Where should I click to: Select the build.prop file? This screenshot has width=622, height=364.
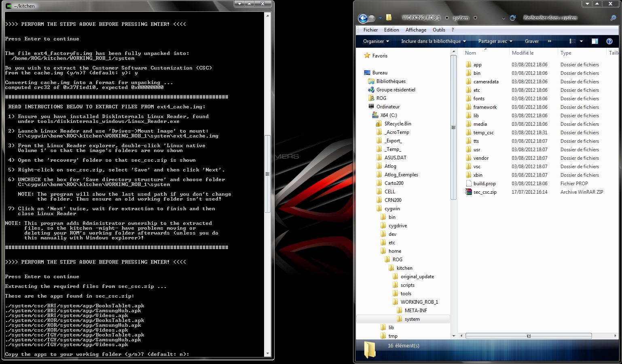pyautogui.click(x=484, y=184)
